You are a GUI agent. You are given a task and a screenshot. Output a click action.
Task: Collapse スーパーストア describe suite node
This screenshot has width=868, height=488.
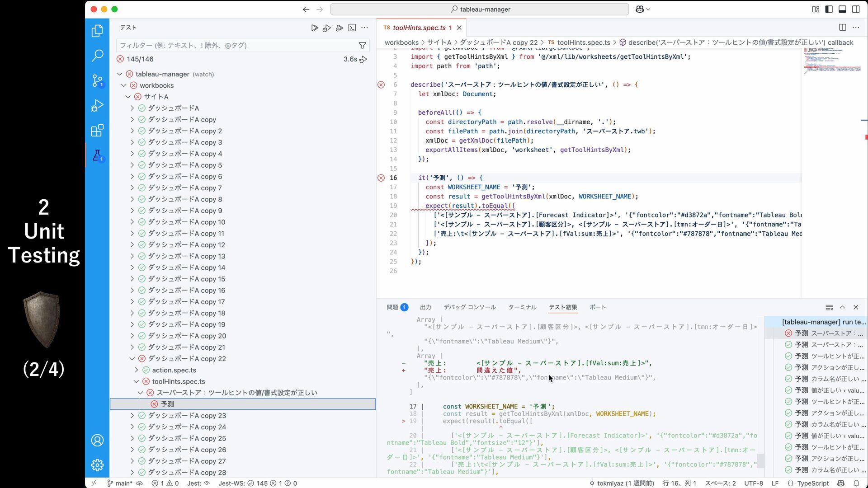pos(140,393)
